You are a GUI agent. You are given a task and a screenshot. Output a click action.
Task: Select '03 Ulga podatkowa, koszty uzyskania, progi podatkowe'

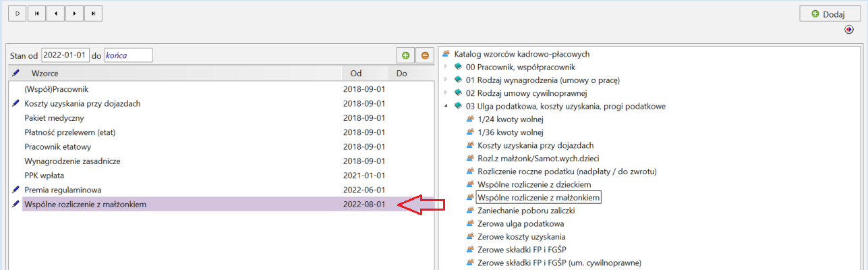(x=566, y=106)
